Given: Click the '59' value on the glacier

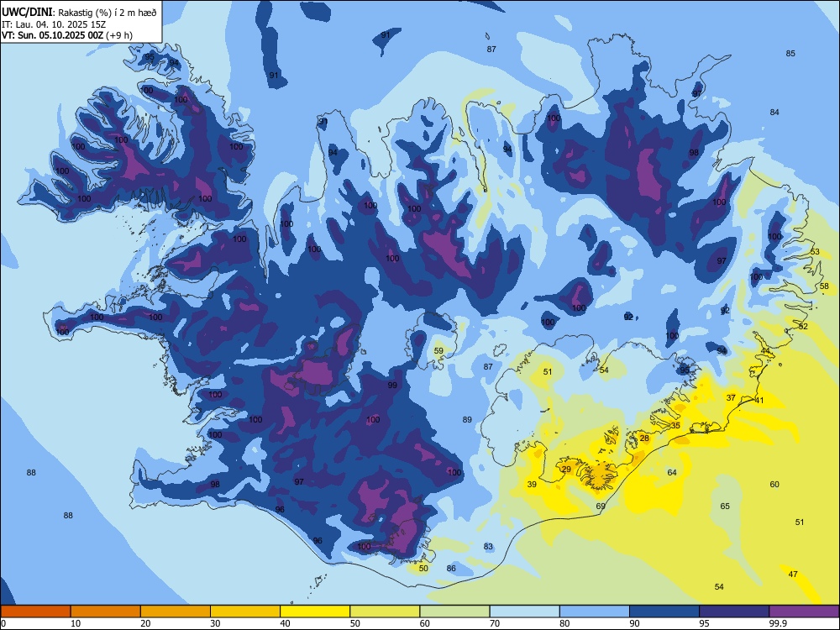Looking at the screenshot, I should (x=438, y=351).
